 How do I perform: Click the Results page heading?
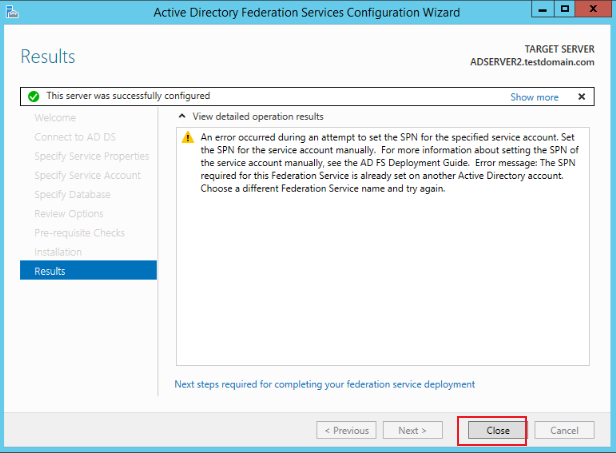(x=48, y=56)
